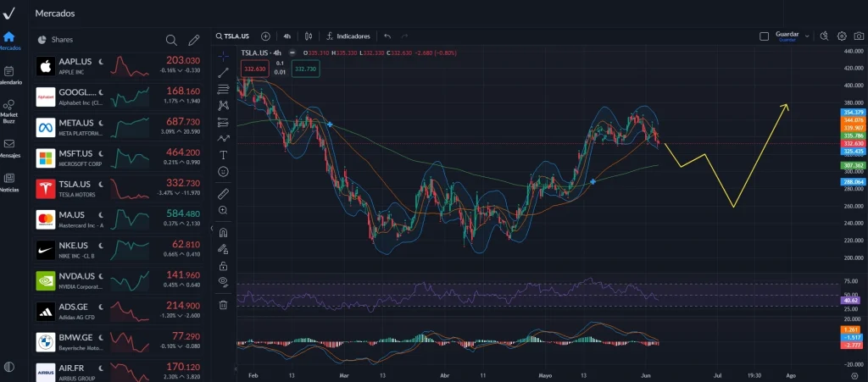Open the Indicadores menu
Viewport: 868px width, 382px height.
348,36
